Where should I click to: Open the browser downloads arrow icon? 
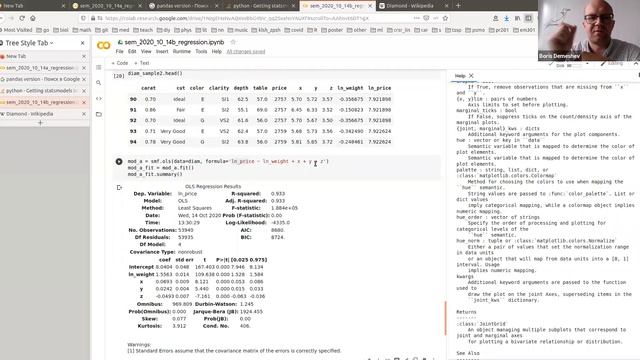click(507, 18)
